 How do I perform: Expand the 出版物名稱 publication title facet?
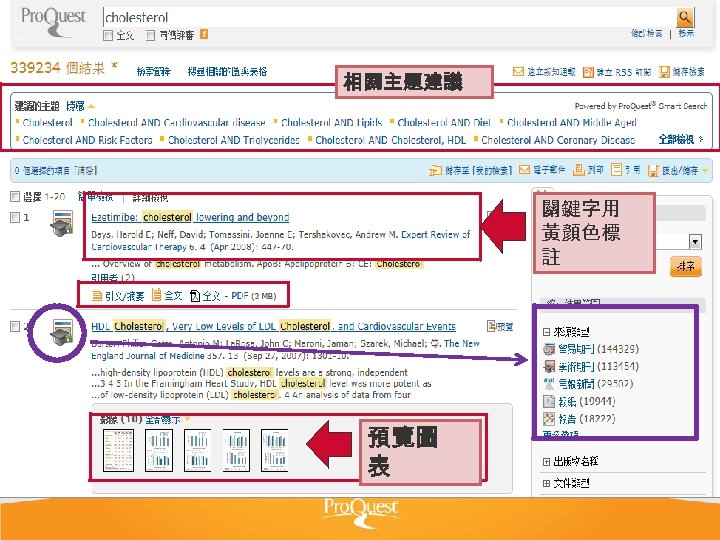click(x=546, y=461)
